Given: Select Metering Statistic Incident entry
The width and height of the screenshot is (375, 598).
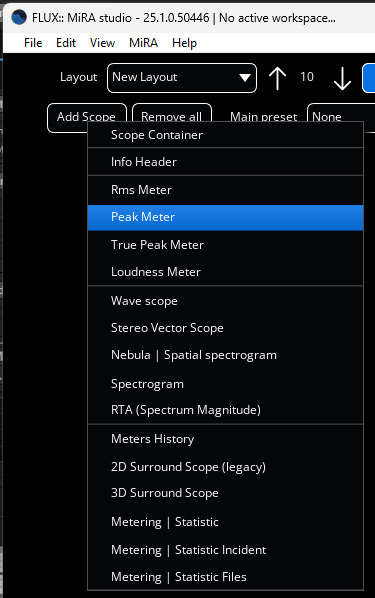Looking at the screenshot, I should (x=225, y=550).
